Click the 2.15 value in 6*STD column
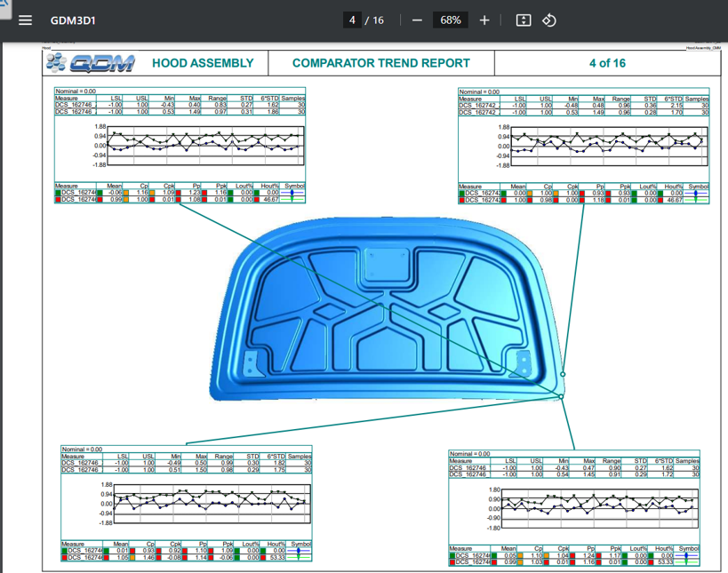The image size is (728, 573). pos(676,106)
